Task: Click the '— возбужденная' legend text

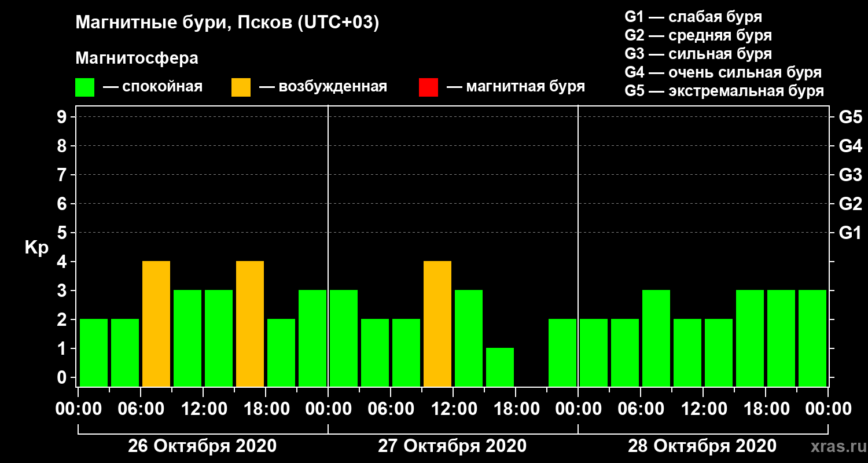Action: click(x=323, y=87)
